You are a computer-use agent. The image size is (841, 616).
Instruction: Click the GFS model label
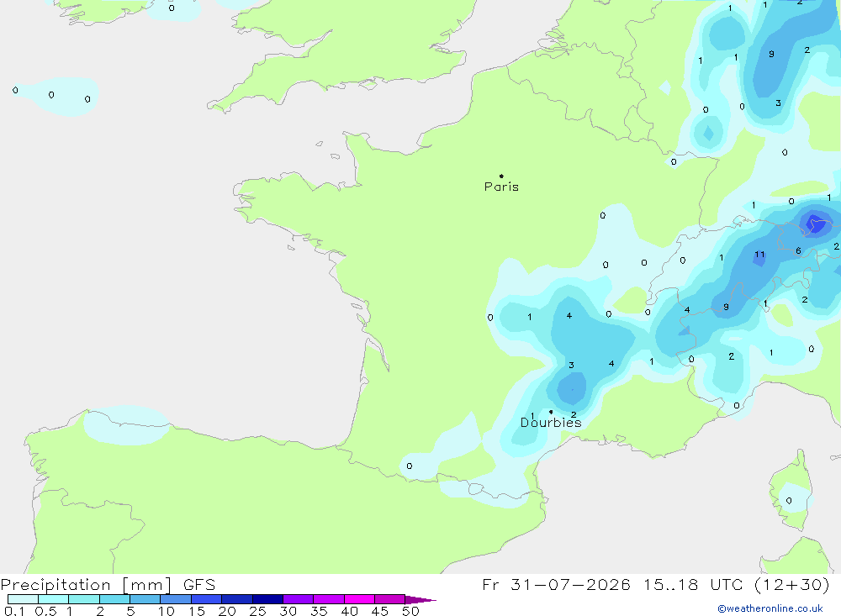[x=199, y=585]
